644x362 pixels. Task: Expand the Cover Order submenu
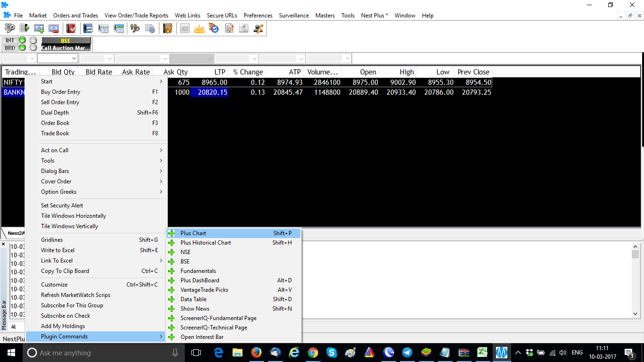click(x=96, y=181)
